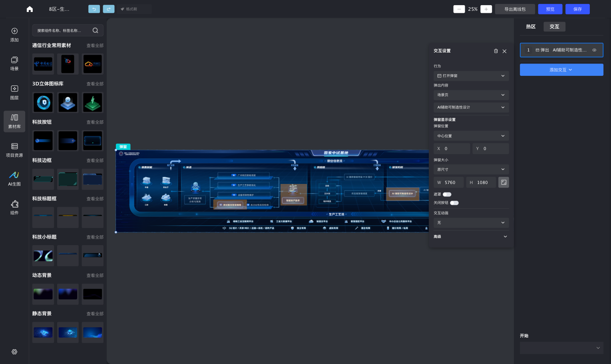Click the 添加交互 button
The width and height of the screenshot is (611, 364).
tap(561, 70)
